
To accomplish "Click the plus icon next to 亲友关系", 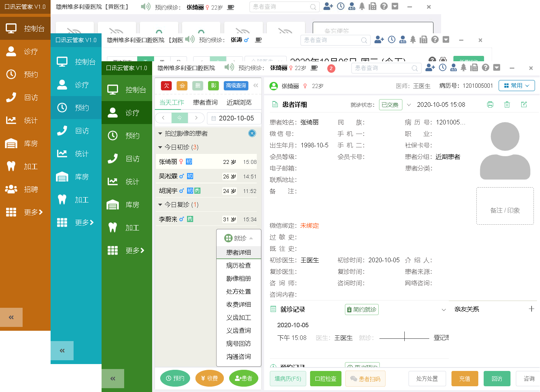I will point(531,309).
